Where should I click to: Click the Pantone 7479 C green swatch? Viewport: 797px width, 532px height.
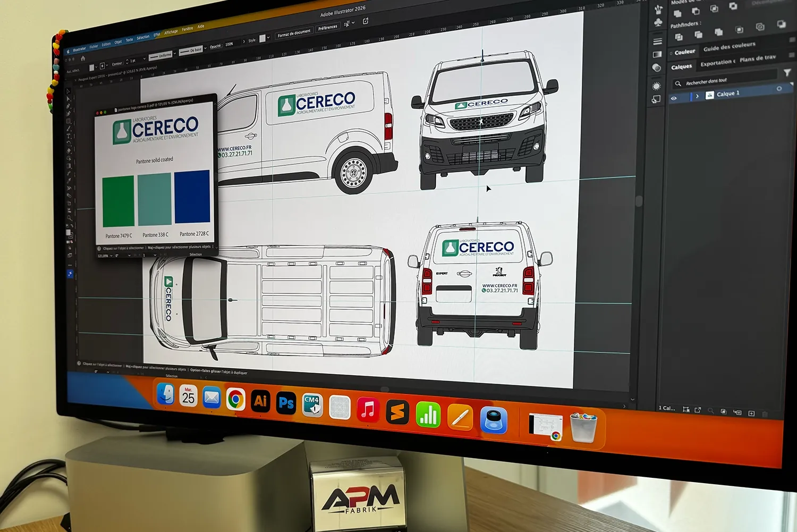118,201
